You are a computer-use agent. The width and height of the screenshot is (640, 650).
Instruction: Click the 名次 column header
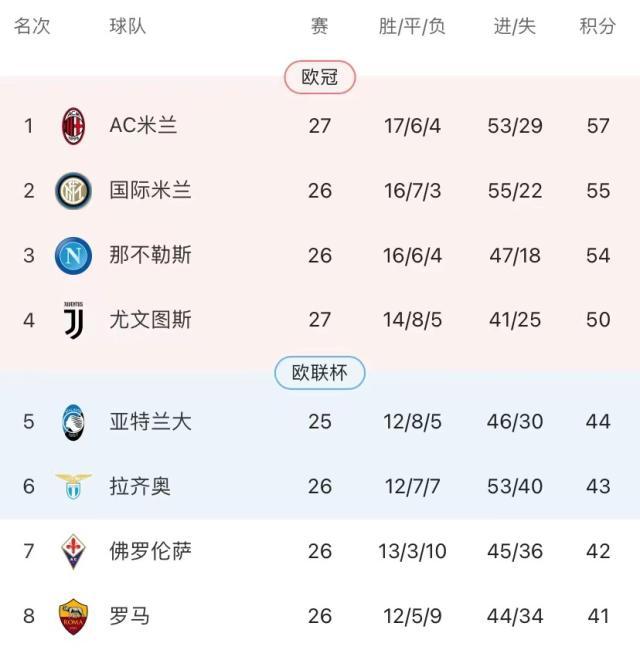(32, 27)
